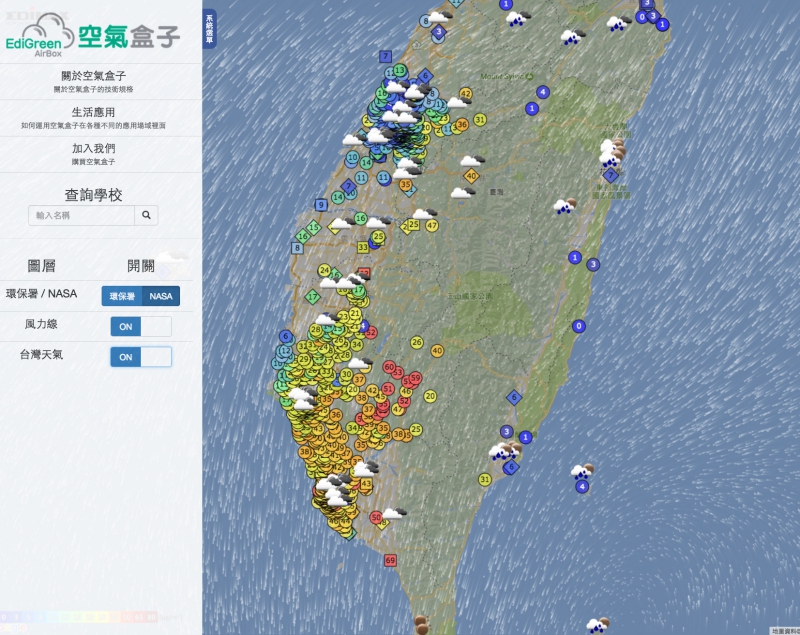Switch the layer to 環保署
800x635 pixels.
(122, 296)
